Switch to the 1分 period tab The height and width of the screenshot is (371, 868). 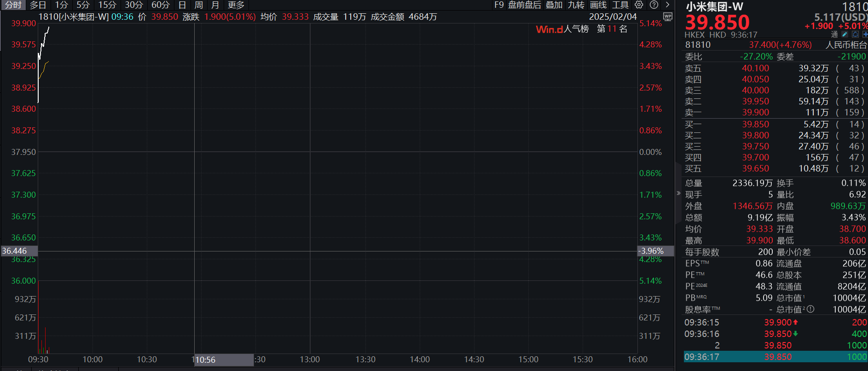point(62,5)
